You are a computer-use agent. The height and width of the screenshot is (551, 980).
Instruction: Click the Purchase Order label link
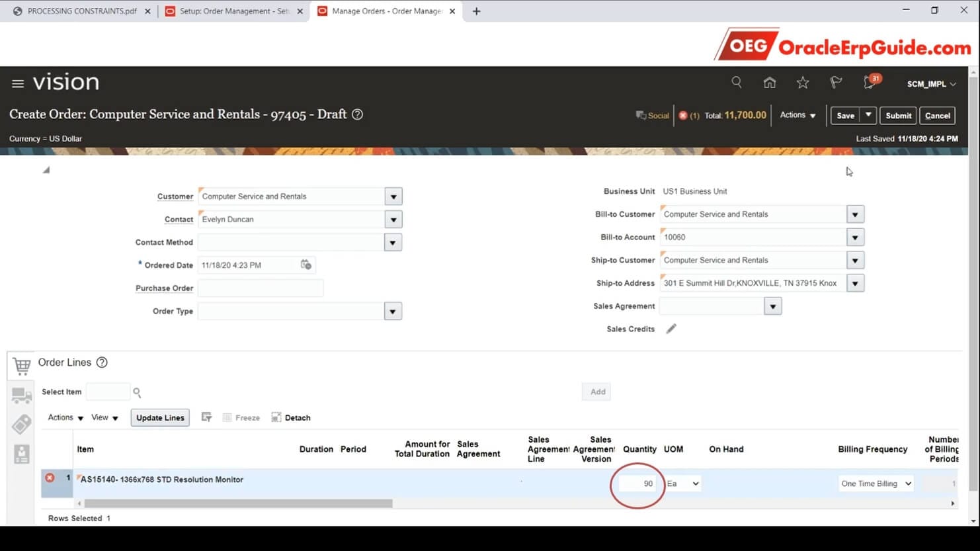164,288
